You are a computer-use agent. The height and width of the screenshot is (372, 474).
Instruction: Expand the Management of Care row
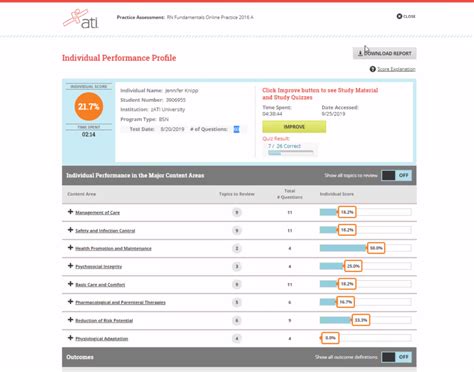coord(70,212)
